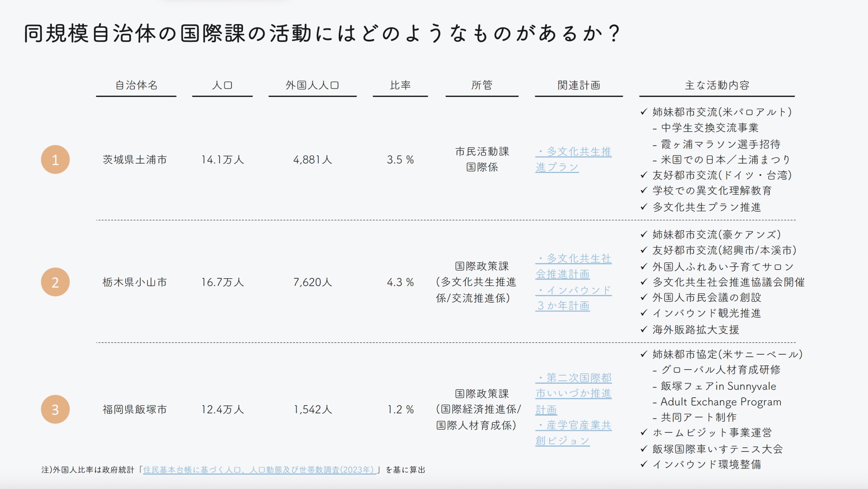Click the slide title about 同規模自治体の国際課
The height and width of the screenshot is (489, 868).
[322, 33]
